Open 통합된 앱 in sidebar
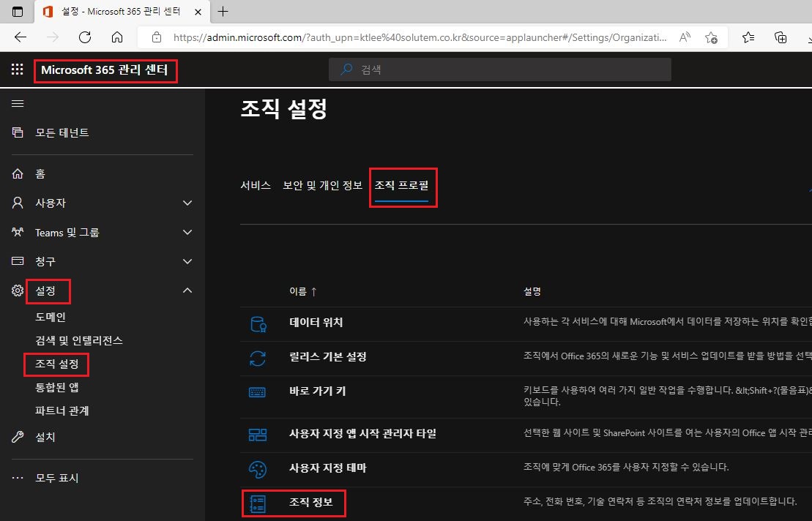The width and height of the screenshot is (812, 521). pos(56,388)
